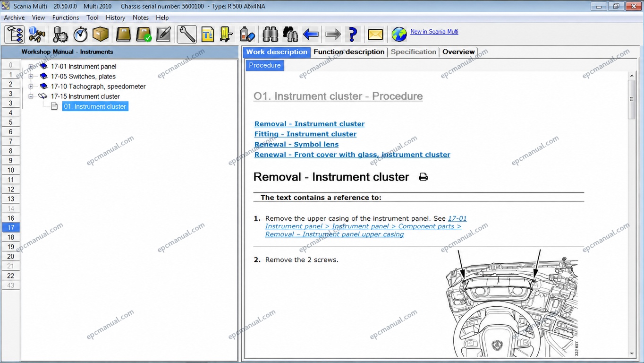Collapse the 17-15 Instrument cluster node

pos(31,96)
